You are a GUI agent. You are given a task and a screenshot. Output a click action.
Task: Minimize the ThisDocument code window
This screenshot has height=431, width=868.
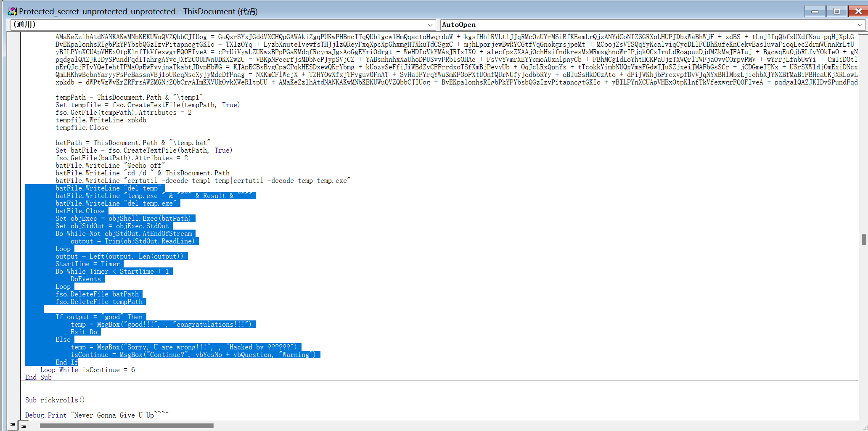[x=815, y=11]
